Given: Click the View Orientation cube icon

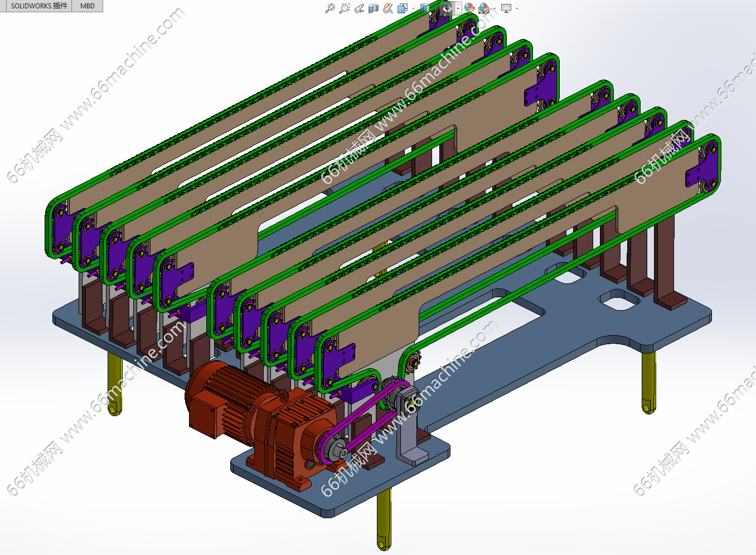Looking at the screenshot, I should click(x=403, y=8).
